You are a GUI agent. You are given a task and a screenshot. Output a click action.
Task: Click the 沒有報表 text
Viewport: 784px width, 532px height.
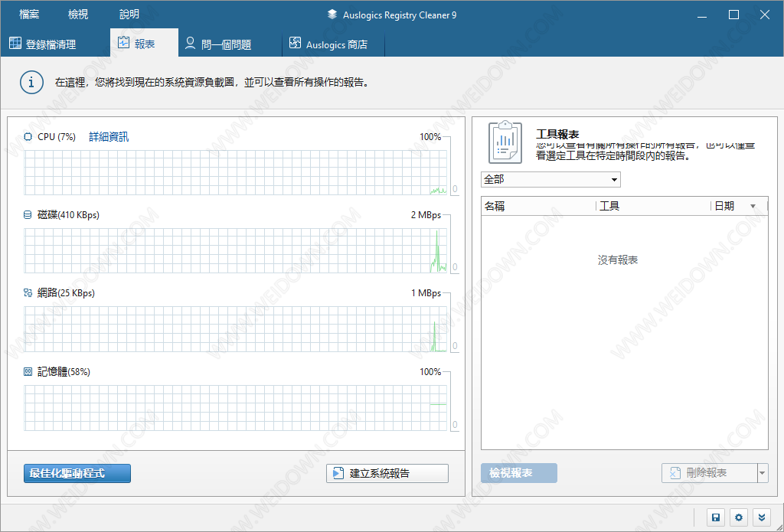click(618, 260)
